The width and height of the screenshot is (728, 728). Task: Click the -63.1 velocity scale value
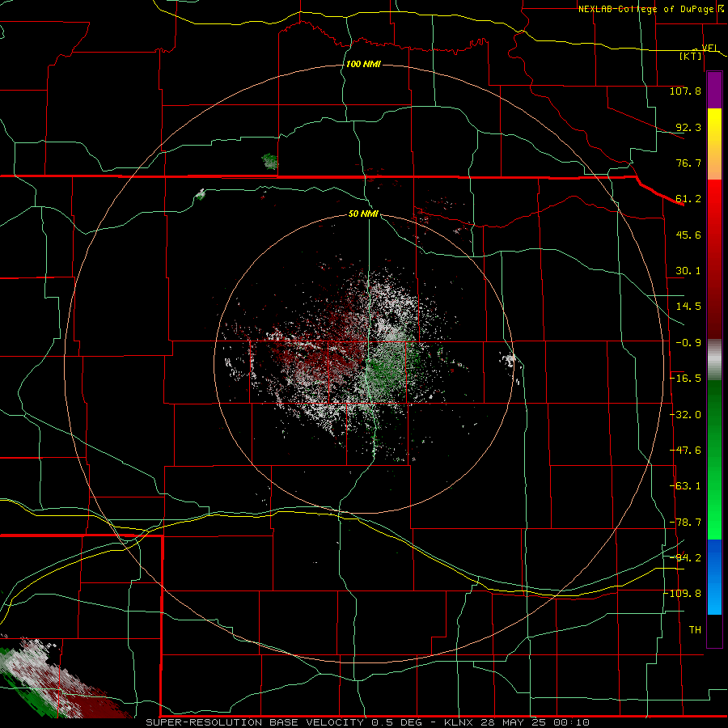click(686, 486)
